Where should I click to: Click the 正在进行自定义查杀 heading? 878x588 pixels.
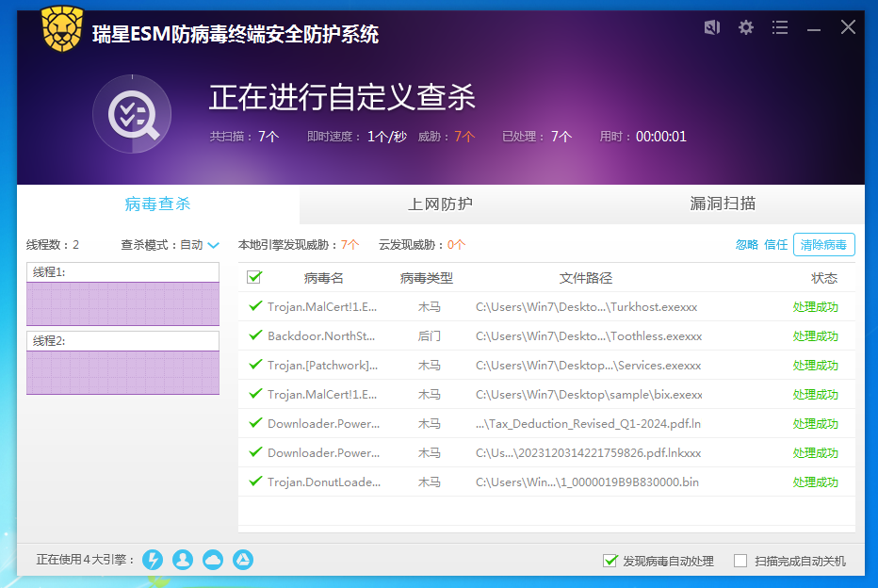click(342, 97)
